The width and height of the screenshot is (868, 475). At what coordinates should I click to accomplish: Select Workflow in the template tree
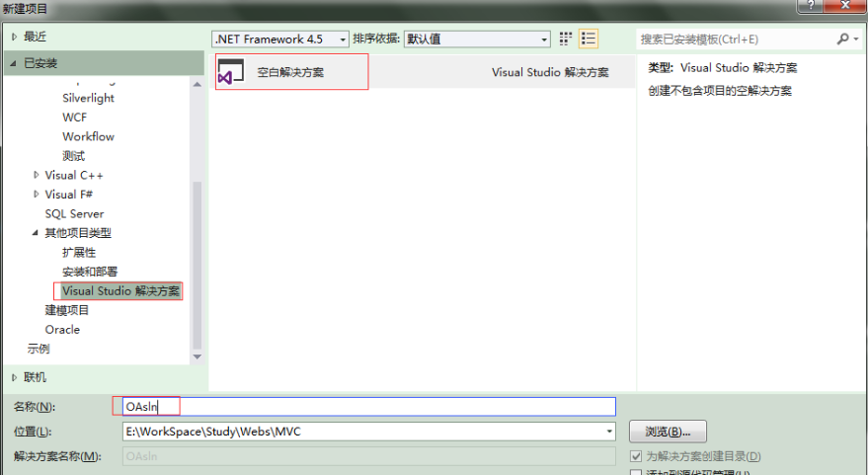pyautogui.click(x=88, y=136)
